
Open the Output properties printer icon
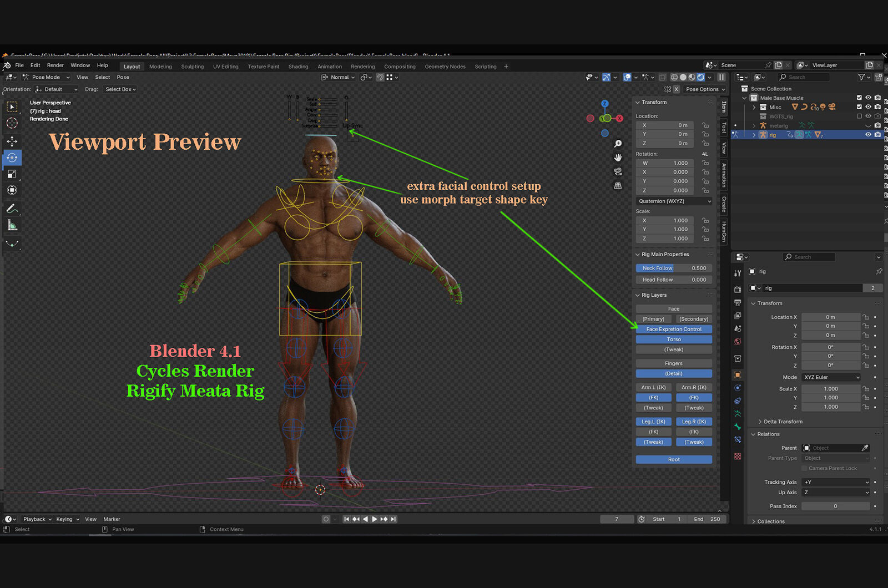coord(738,302)
